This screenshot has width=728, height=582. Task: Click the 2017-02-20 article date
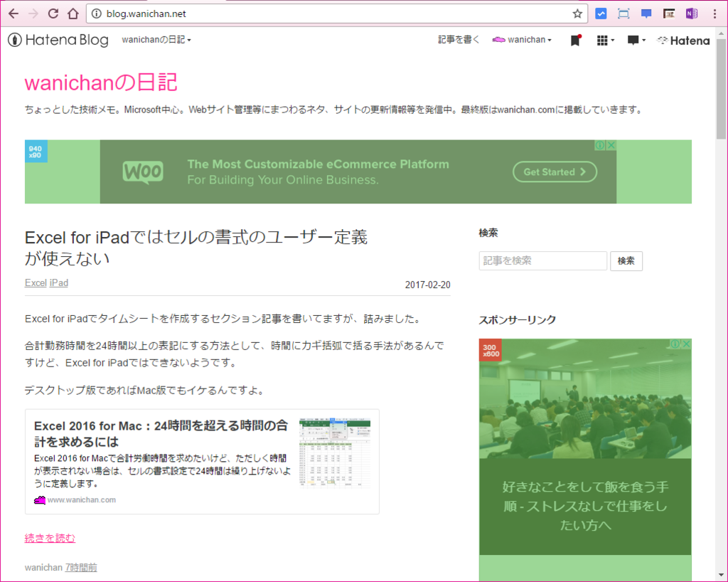click(x=427, y=285)
